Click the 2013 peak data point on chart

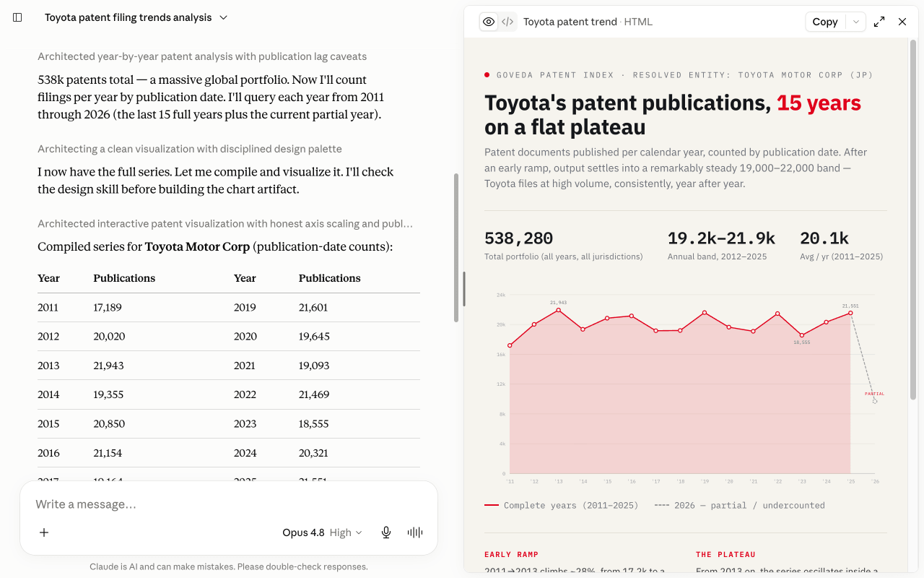558,310
